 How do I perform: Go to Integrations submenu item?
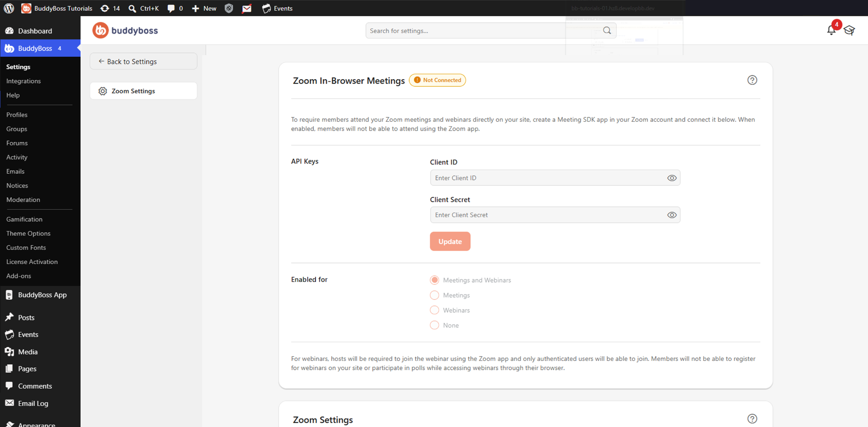(24, 81)
